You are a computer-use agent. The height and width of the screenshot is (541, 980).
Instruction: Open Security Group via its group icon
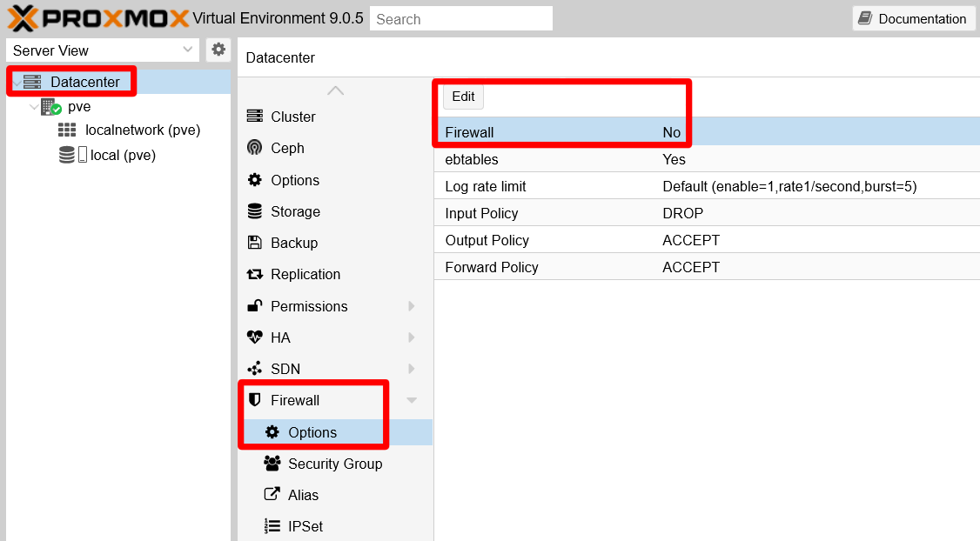272,464
